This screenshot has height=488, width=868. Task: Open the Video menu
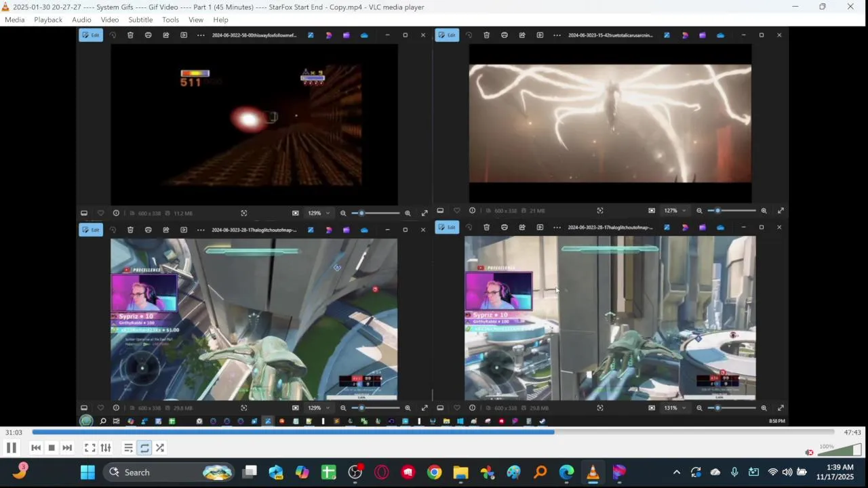click(x=110, y=20)
